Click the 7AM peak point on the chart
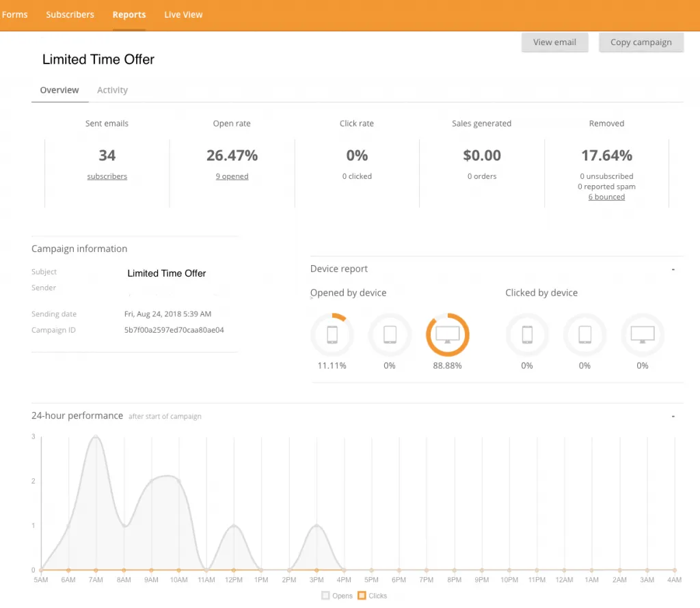The image size is (700, 608). click(x=96, y=437)
